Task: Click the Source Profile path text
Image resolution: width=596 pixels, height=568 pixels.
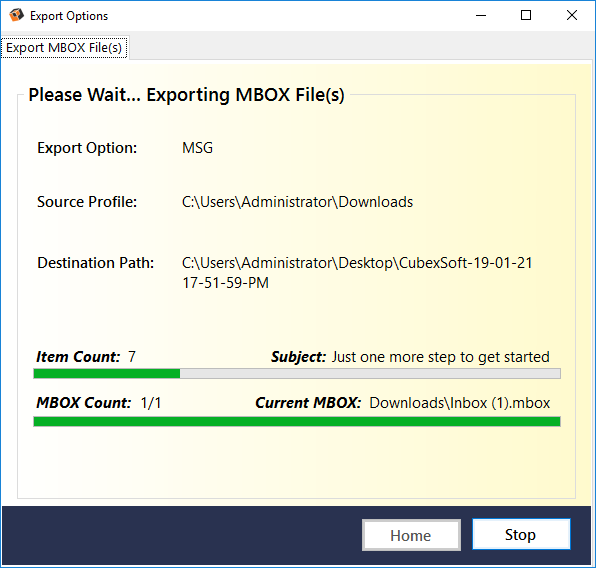Action: 297,202
